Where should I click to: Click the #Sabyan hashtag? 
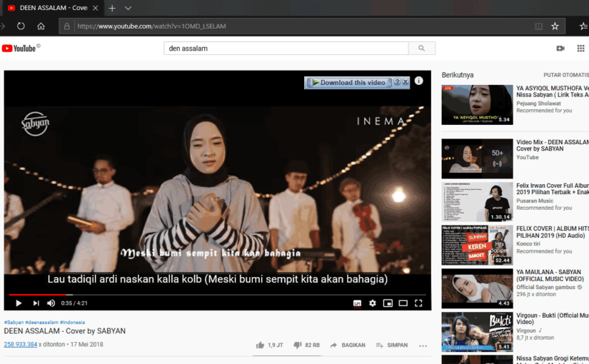[x=14, y=323]
